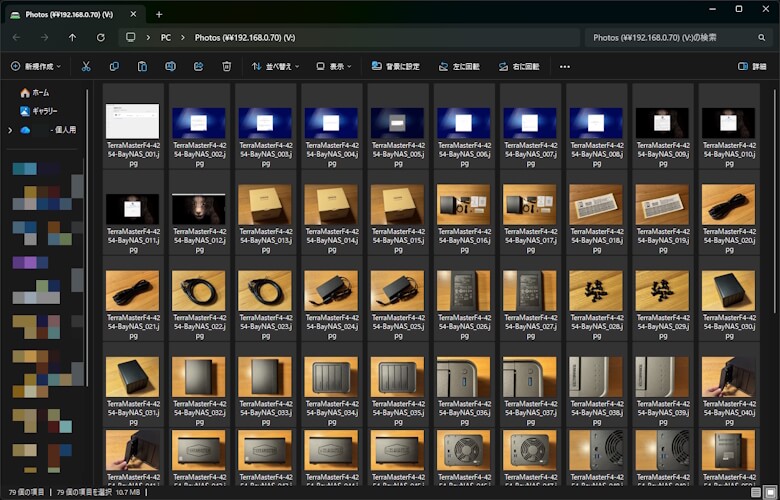This screenshot has height=500, width=780.
Task: Switch to large thumbnails view in status bar
Action: pyautogui.click(x=768, y=492)
